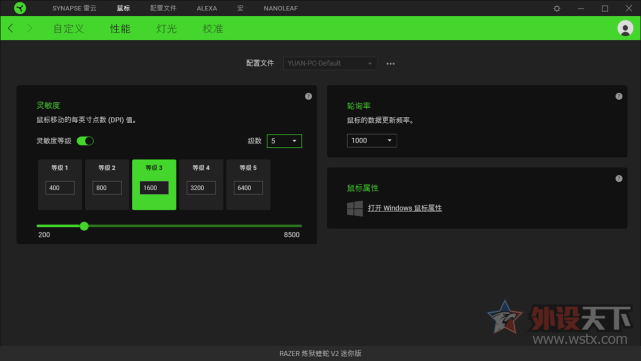Open the profile YUAN-PC-Default dropdown
Screen dimensions: 641x361
[330, 63]
